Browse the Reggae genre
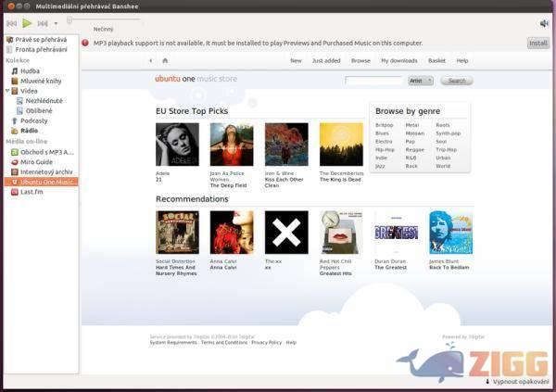556x392 pixels. [x=415, y=149]
